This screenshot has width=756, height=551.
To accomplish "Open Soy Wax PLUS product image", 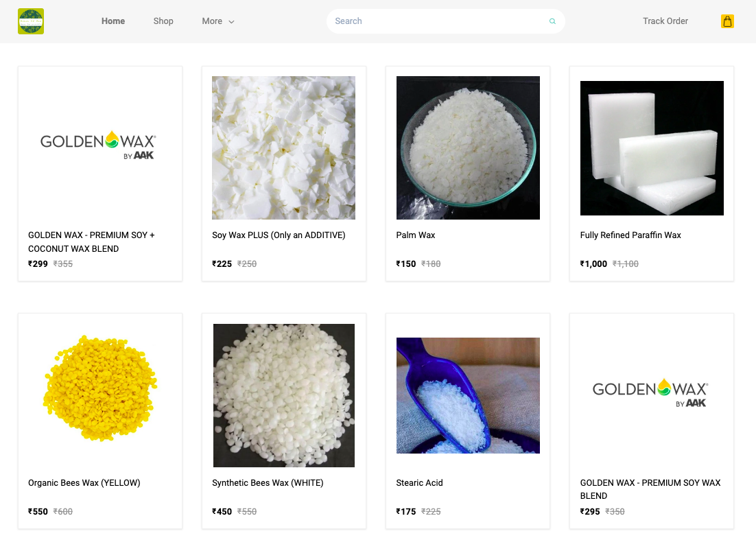I will (283, 148).
